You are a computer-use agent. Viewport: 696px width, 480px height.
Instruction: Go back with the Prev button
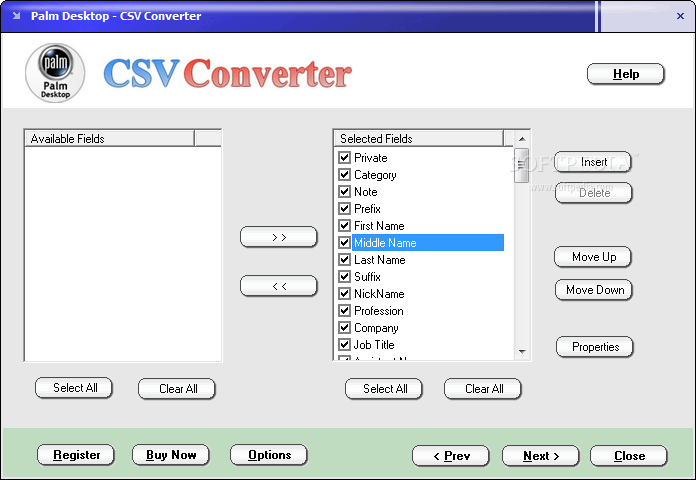coord(451,456)
